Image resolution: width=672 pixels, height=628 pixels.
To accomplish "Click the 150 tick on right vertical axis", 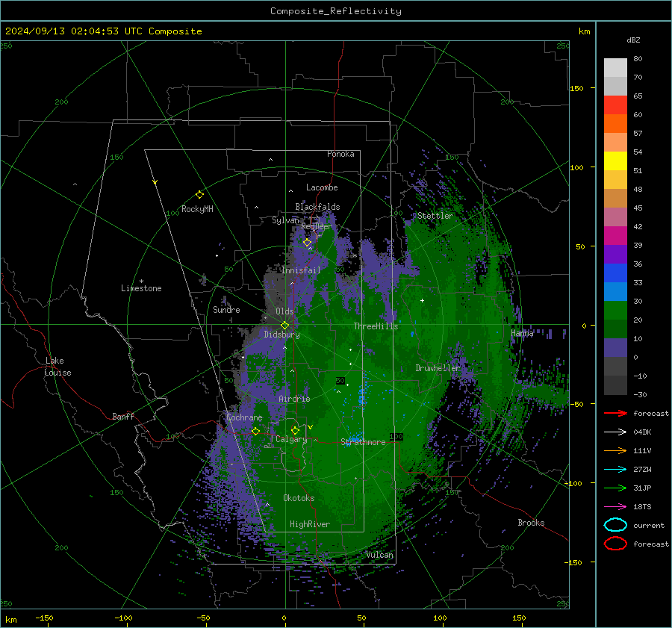I will pyautogui.click(x=576, y=88).
